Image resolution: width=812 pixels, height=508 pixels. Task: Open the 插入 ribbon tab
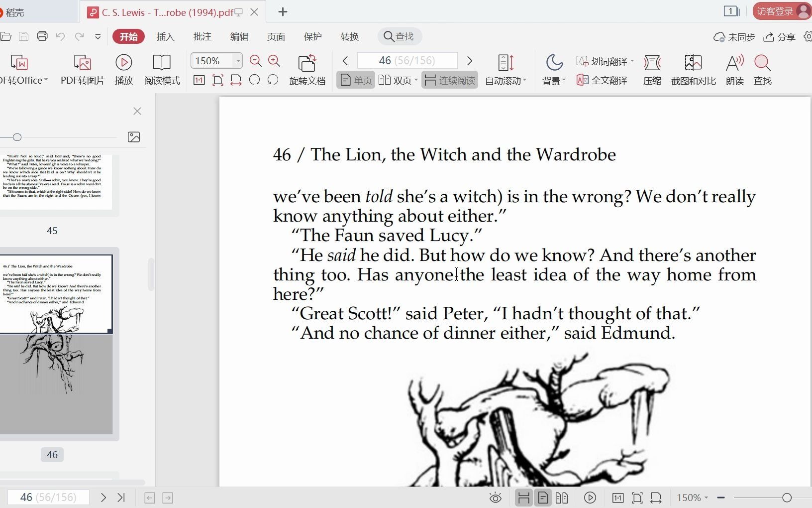[x=166, y=36]
